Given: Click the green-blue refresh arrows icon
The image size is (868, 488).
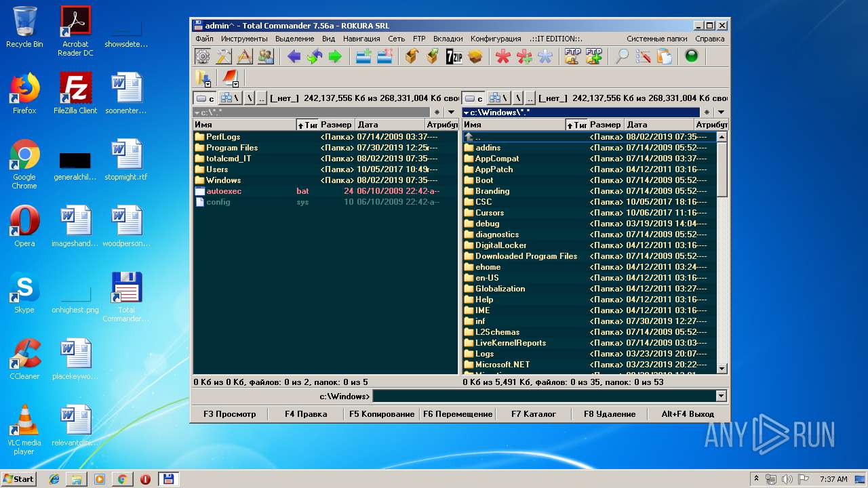Looking at the screenshot, I should point(314,56).
